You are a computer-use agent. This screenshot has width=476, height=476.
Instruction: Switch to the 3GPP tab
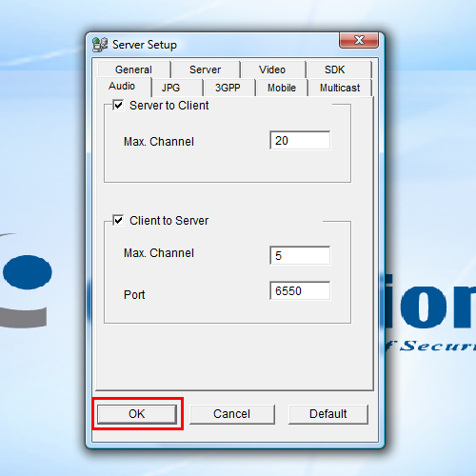click(x=228, y=88)
